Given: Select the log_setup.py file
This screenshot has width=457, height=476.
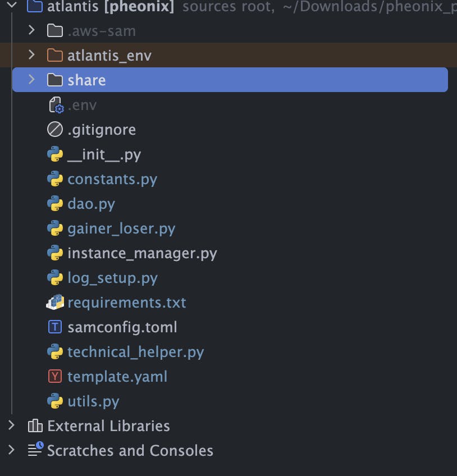Looking at the screenshot, I should tap(112, 278).
